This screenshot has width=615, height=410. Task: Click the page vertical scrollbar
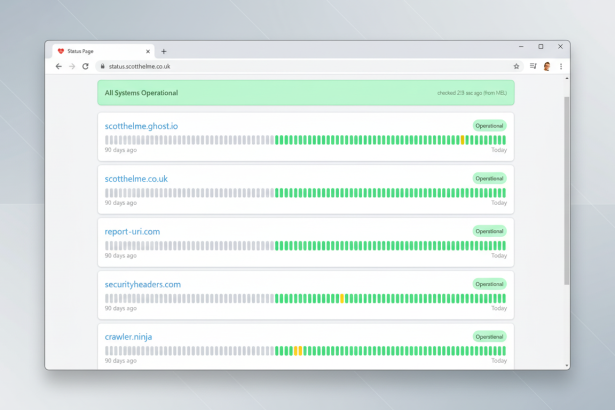coord(567,190)
